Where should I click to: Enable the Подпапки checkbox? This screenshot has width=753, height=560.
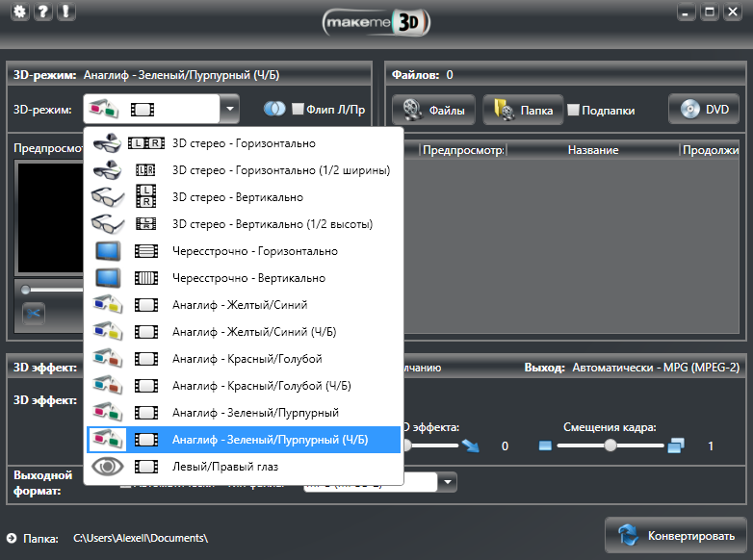[573, 110]
